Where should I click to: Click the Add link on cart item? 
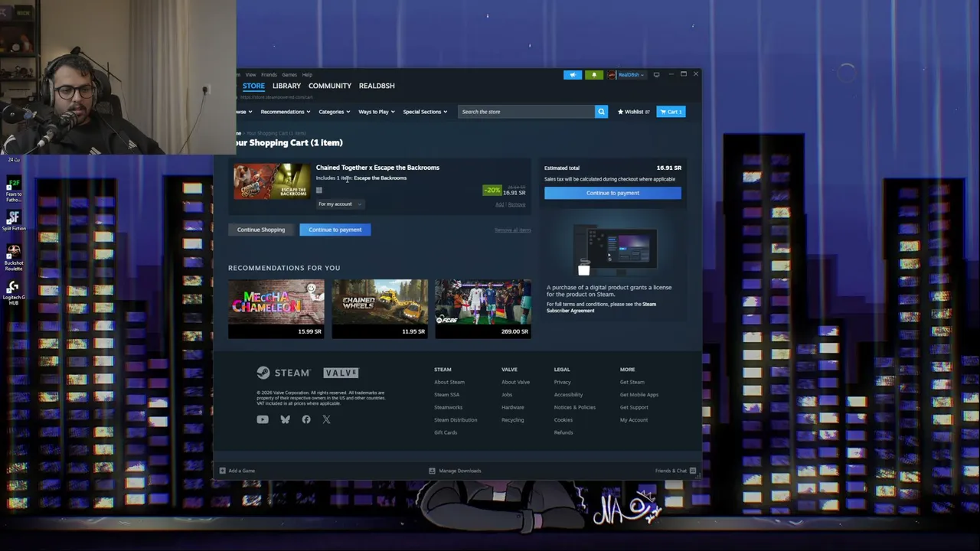tap(499, 204)
